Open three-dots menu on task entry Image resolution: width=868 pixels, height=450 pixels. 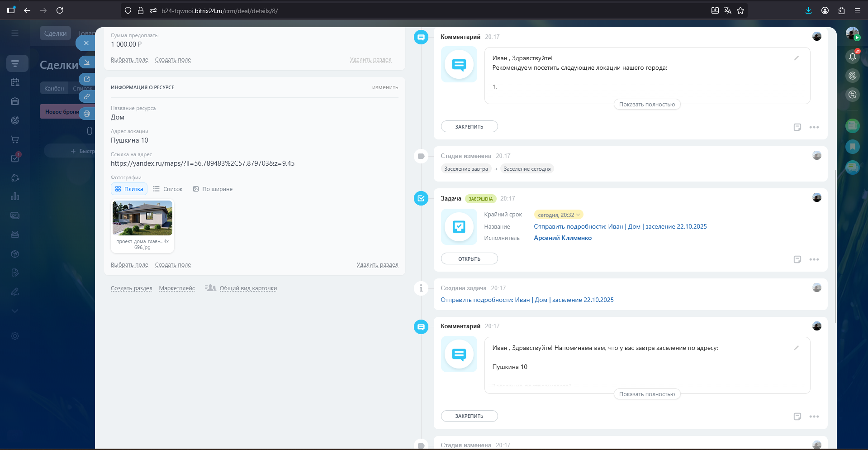pyautogui.click(x=814, y=259)
